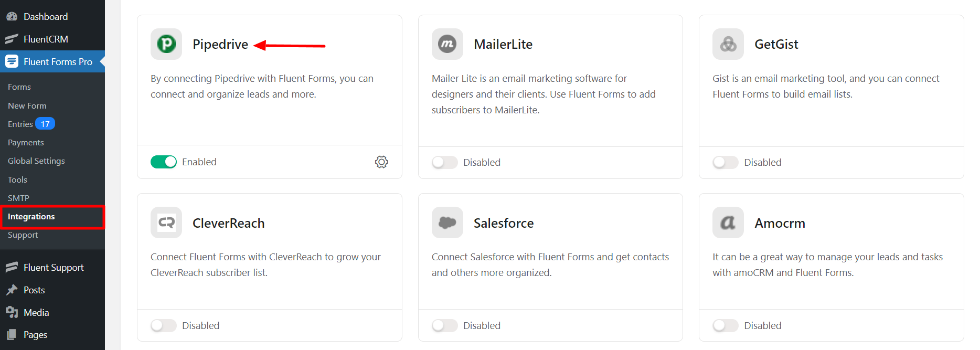
Task: Turn on the Salesforce toggle
Action: point(444,326)
